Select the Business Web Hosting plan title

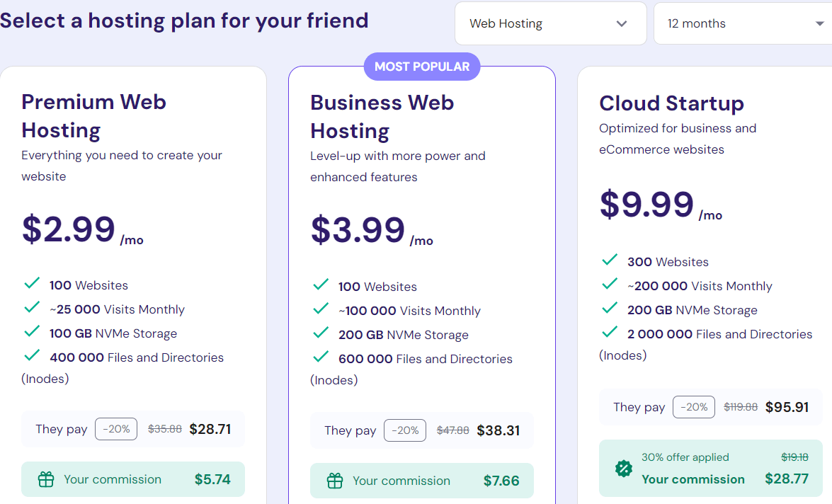tap(382, 116)
